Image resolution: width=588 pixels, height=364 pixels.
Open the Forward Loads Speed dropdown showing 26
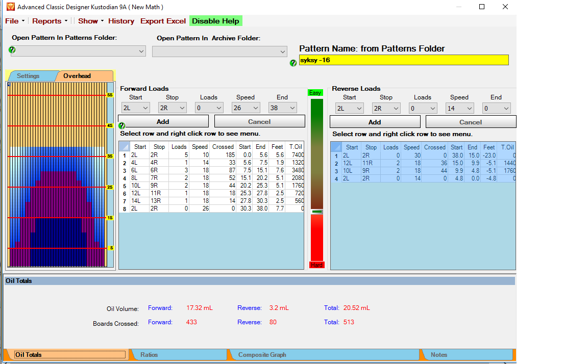click(x=247, y=108)
